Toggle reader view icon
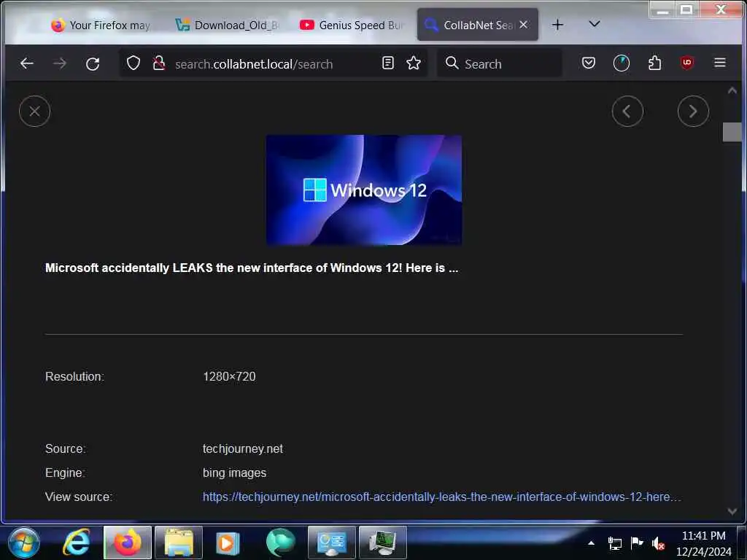Image resolution: width=747 pixels, height=560 pixels. [388, 63]
